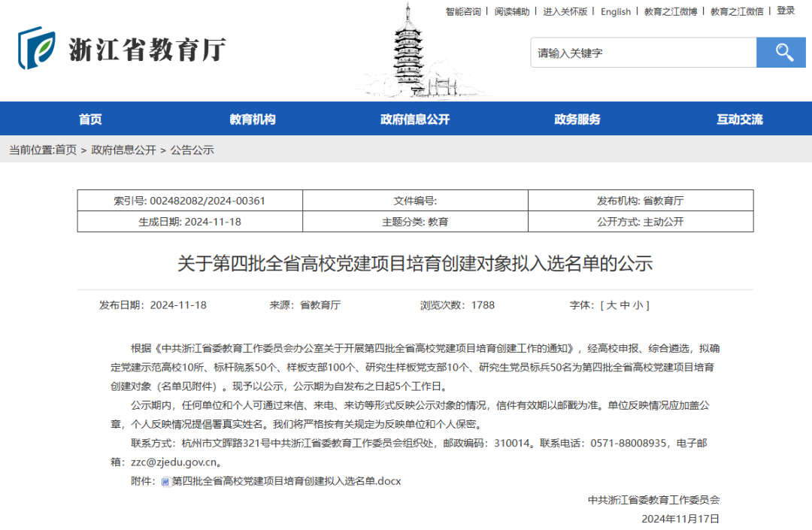Click 公告公示 in the breadcrumb
This screenshot has width=812, height=530.
[192, 150]
